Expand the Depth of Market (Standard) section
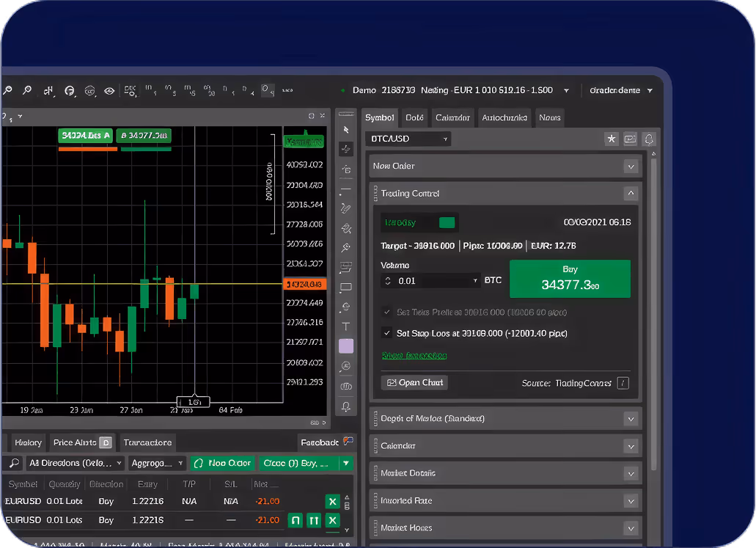756x548 pixels. (630, 418)
